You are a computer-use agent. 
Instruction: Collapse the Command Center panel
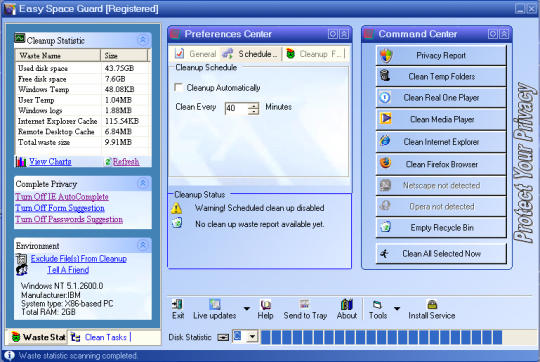pyautogui.click(x=504, y=34)
